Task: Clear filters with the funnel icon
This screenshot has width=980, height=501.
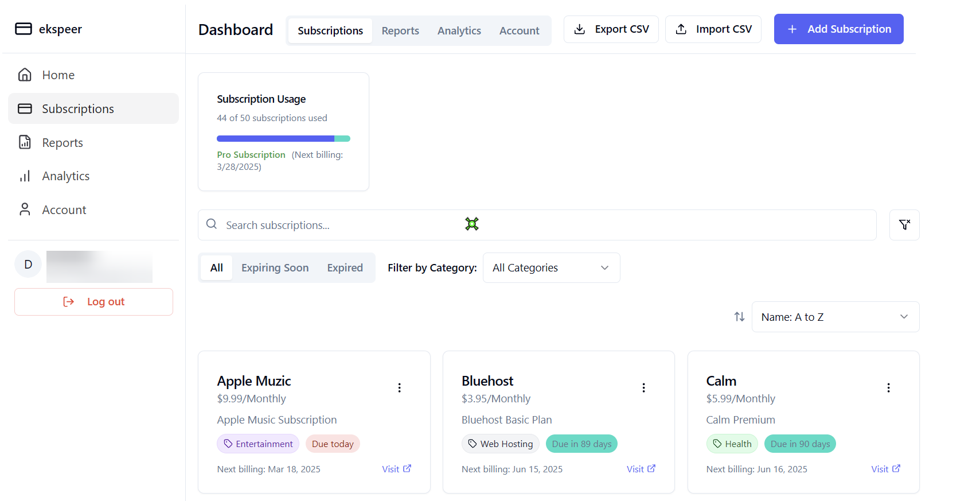Action: [x=904, y=225]
